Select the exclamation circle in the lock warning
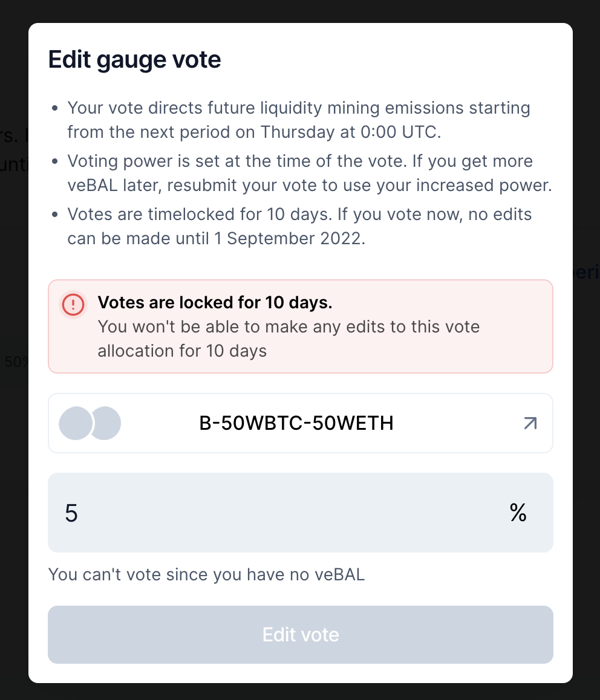The width and height of the screenshot is (600, 700). pos(73,305)
